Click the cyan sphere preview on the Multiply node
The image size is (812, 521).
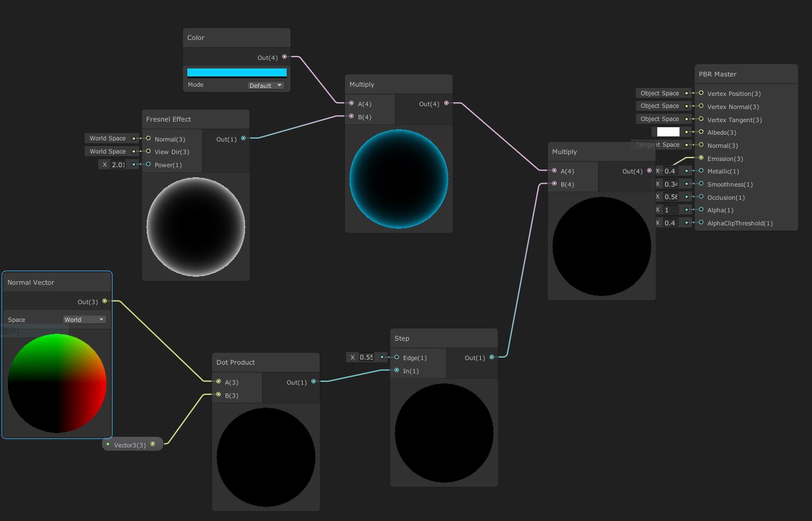[399, 178]
